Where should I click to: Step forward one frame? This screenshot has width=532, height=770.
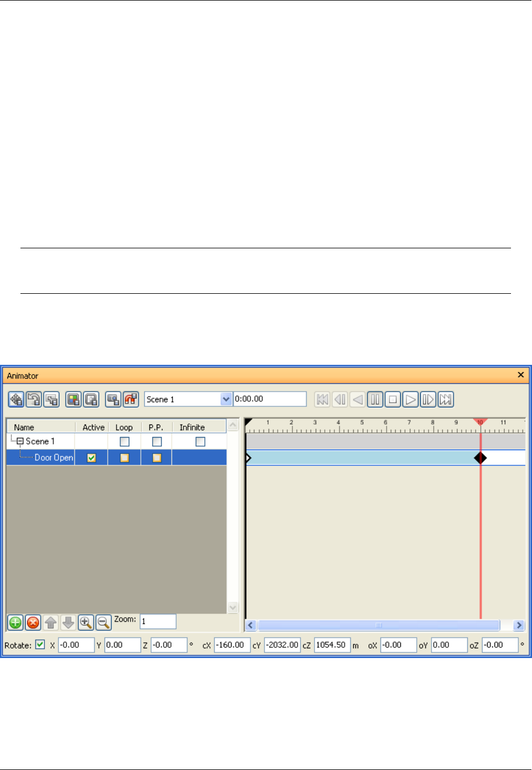[428, 399]
